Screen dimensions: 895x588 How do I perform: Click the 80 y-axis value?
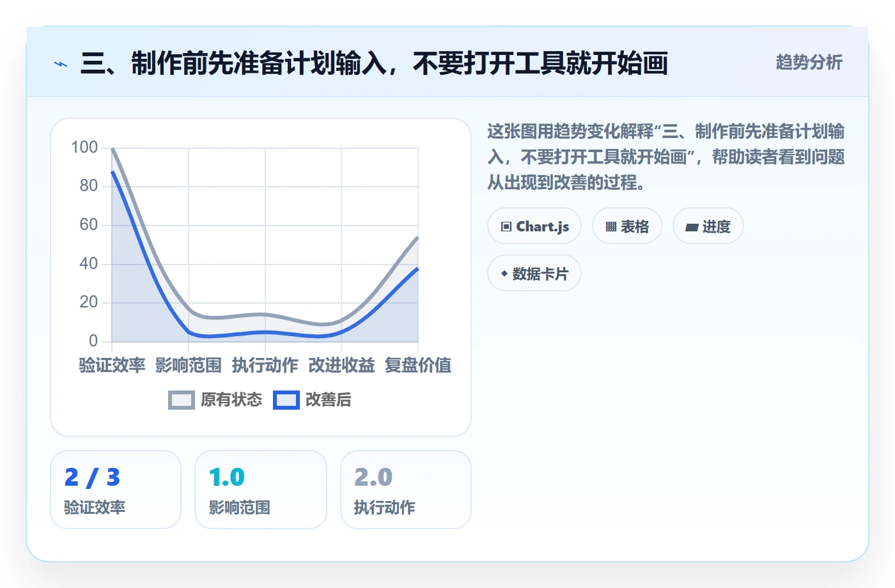tap(89, 186)
